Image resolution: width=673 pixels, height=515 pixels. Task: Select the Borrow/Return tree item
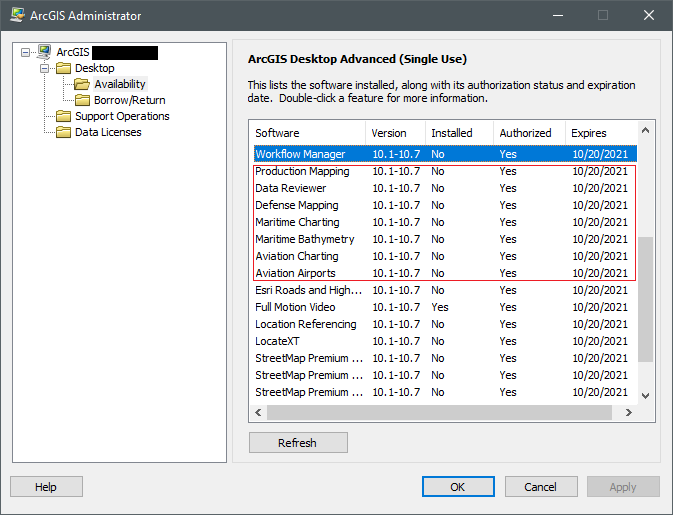click(x=130, y=100)
